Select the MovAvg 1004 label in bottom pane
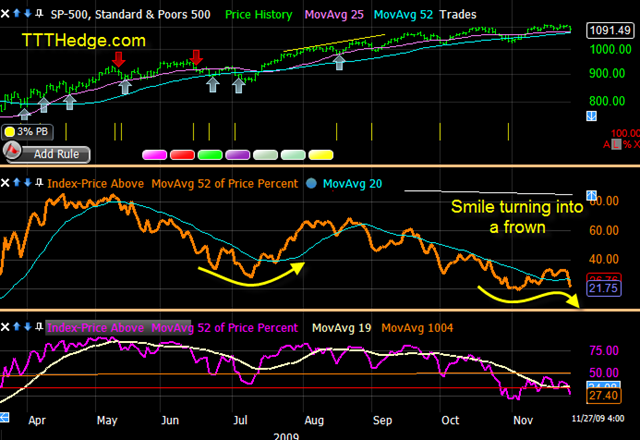 pos(417,328)
